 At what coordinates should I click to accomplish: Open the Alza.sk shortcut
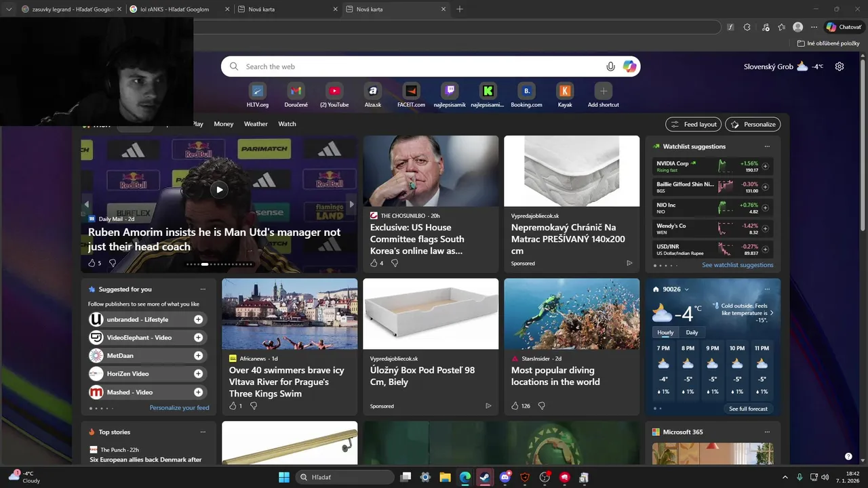point(372,90)
